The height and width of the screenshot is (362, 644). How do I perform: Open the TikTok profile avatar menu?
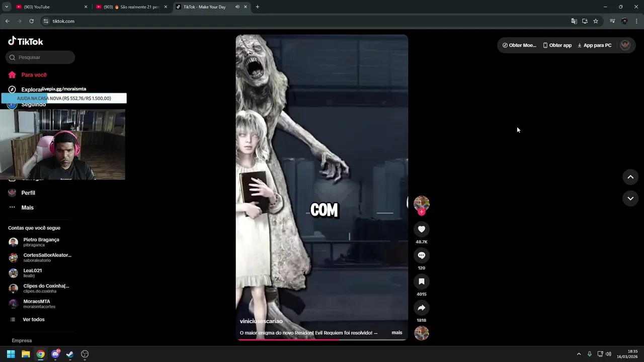tap(625, 45)
